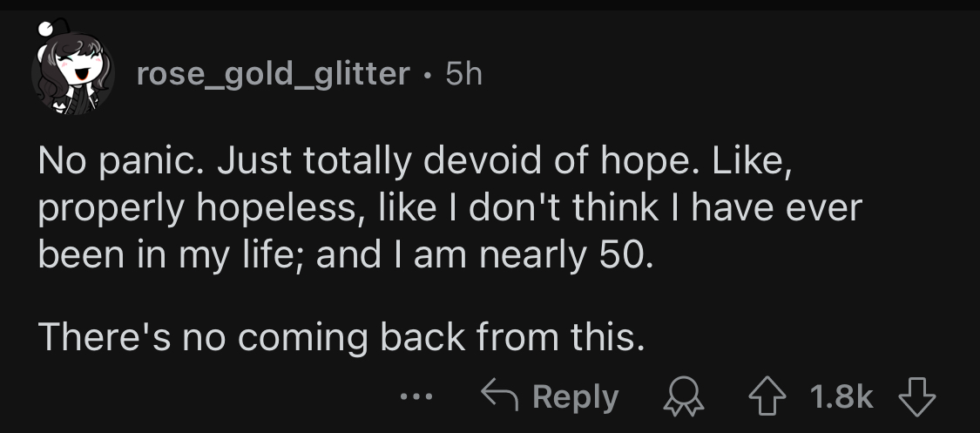Visit the rose_gold_glitter user profile link
The image size is (980, 433).
273,75
